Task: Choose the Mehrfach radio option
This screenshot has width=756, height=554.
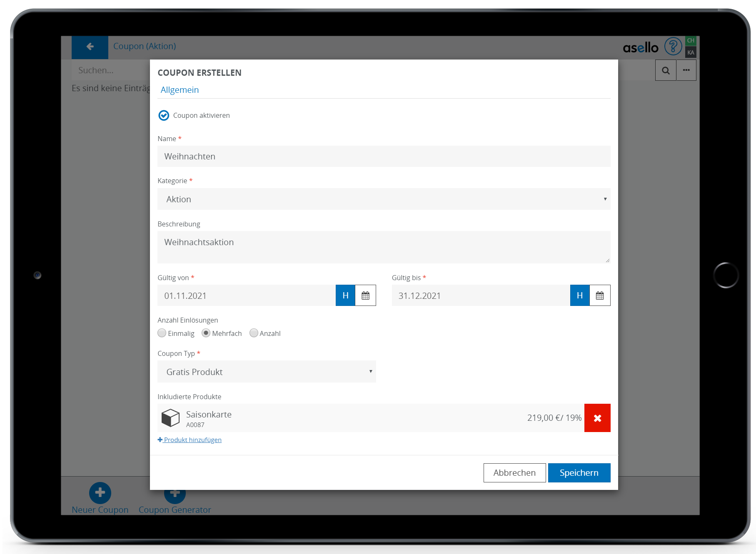Action: (206, 333)
